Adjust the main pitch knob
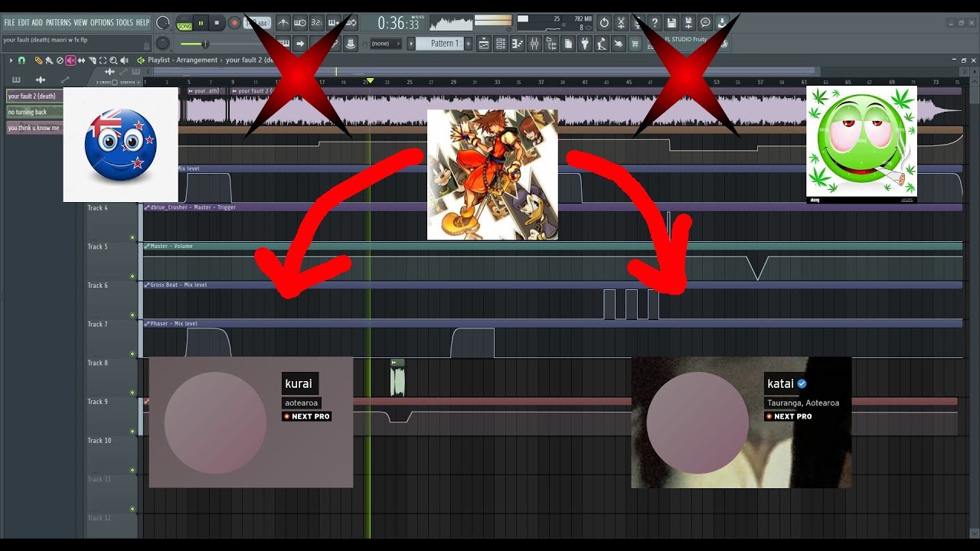980x551 pixels. (162, 44)
